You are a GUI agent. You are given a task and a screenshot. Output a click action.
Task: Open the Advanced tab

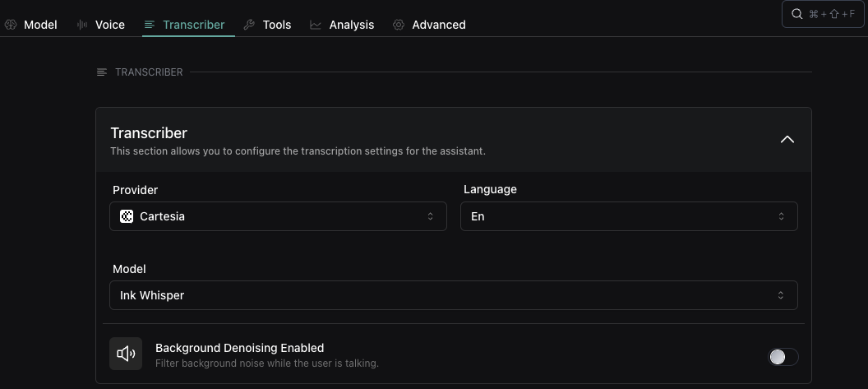click(x=438, y=25)
